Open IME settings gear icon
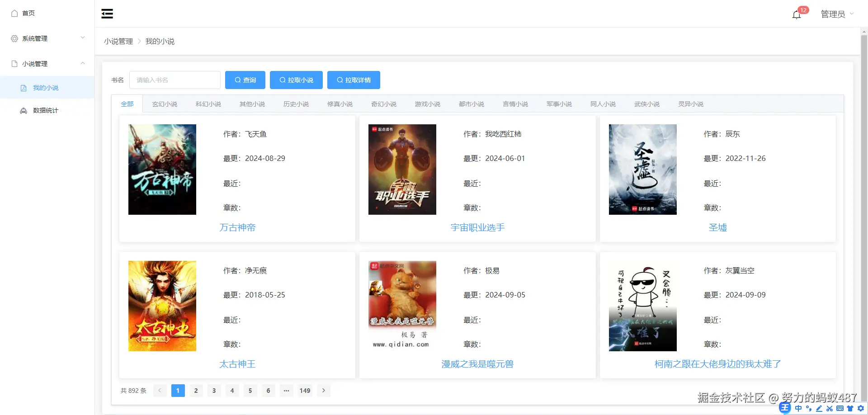The image size is (868, 415). pyautogui.click(x=861, y=408)
